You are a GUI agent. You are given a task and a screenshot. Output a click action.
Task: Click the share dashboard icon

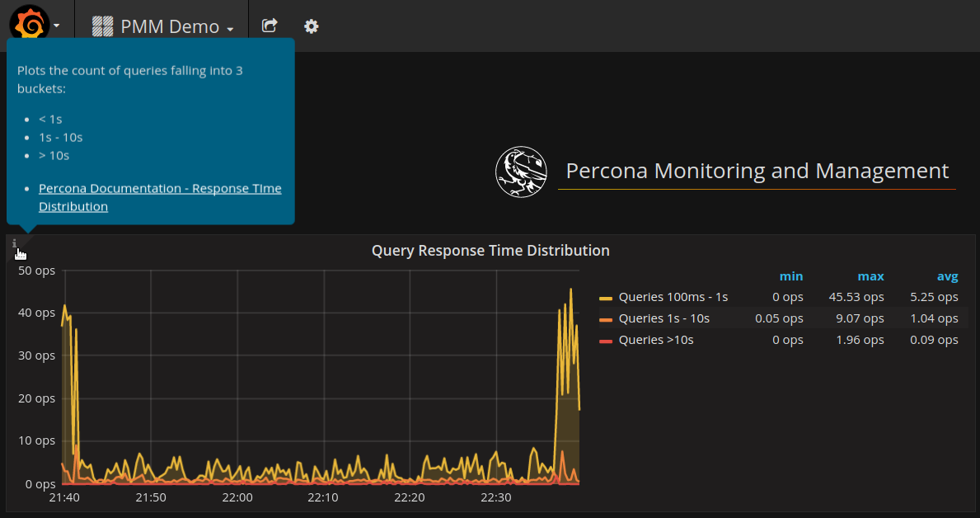tap(270, 26)
